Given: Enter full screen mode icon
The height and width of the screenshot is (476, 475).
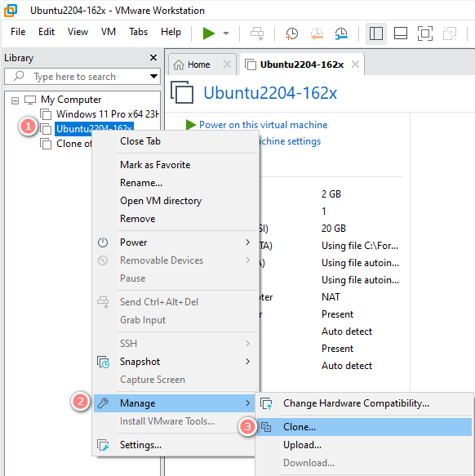Looking at the screenshot, I should 425,33.
